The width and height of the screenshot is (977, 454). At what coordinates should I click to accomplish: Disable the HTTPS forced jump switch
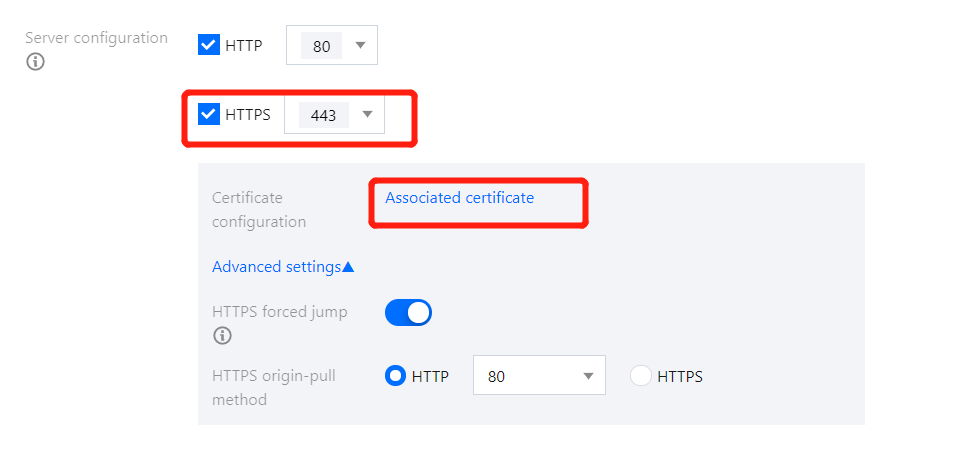(x=408, y=312)
